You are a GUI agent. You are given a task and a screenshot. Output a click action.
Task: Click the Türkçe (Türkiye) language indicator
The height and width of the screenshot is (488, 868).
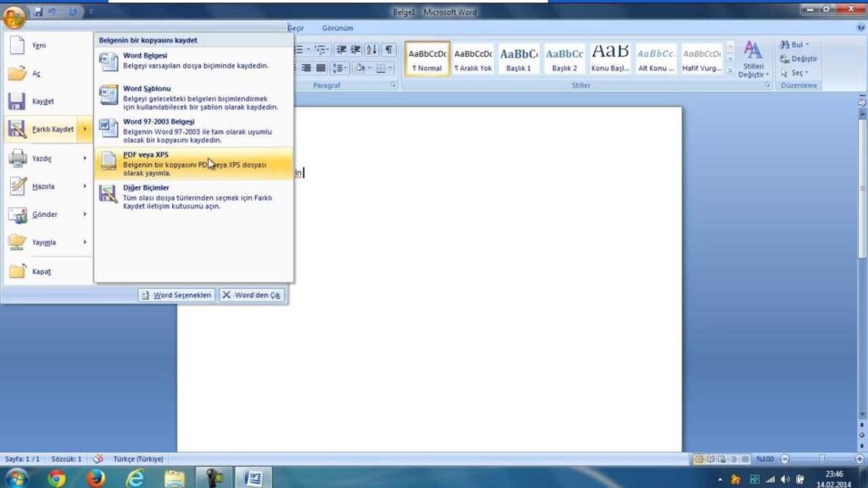(x=138, y=459)
